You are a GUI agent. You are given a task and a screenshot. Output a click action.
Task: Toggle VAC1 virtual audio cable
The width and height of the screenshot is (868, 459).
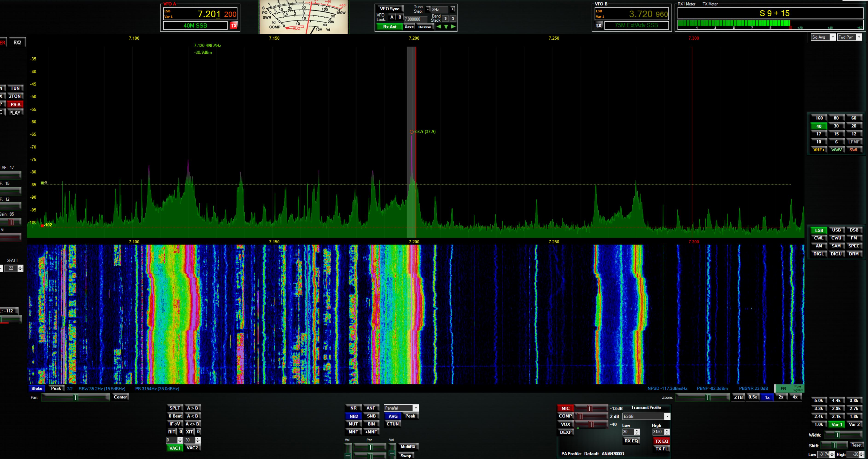pos(175,448)
